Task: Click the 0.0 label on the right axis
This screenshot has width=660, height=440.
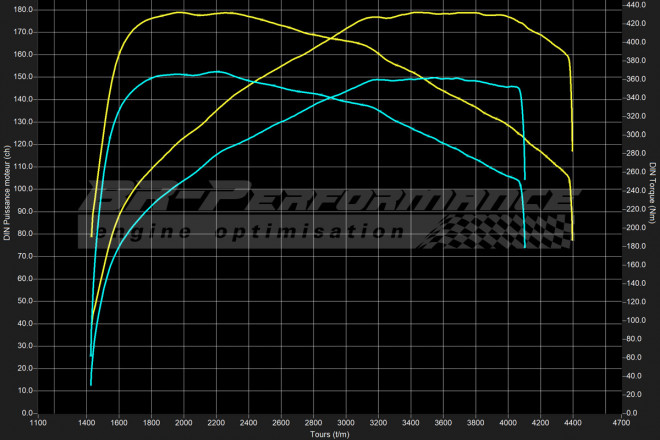Action: coord(634,412)
